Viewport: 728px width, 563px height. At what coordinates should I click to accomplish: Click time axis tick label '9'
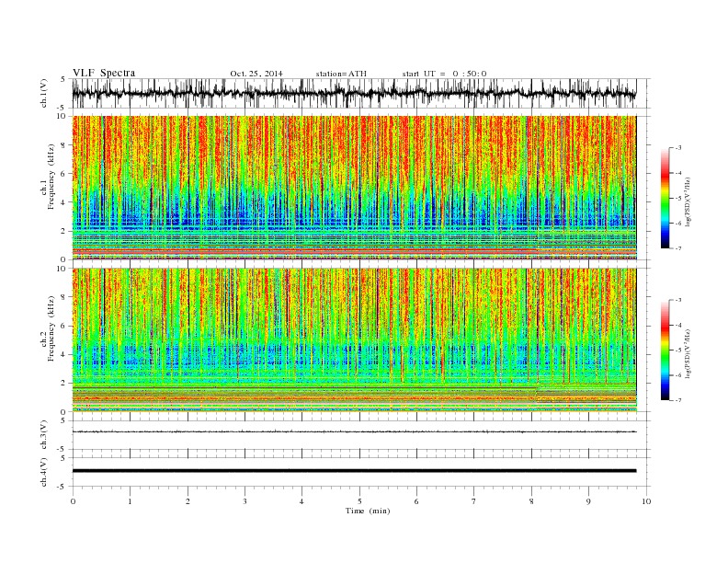(588, 501)
